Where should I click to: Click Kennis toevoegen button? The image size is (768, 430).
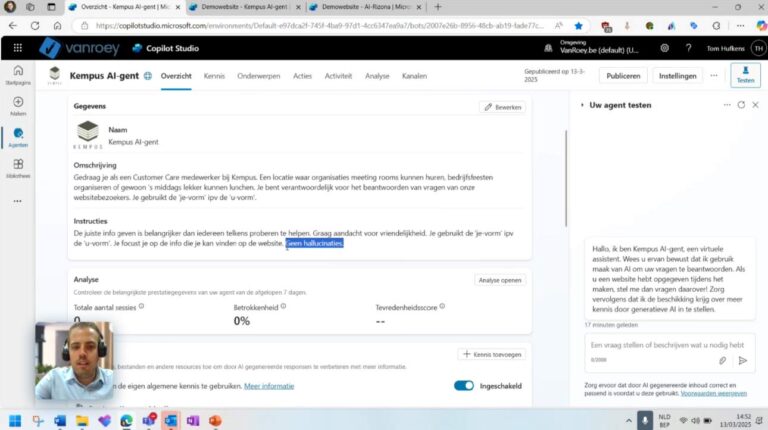pyautogui.click(x=492, y=354)
